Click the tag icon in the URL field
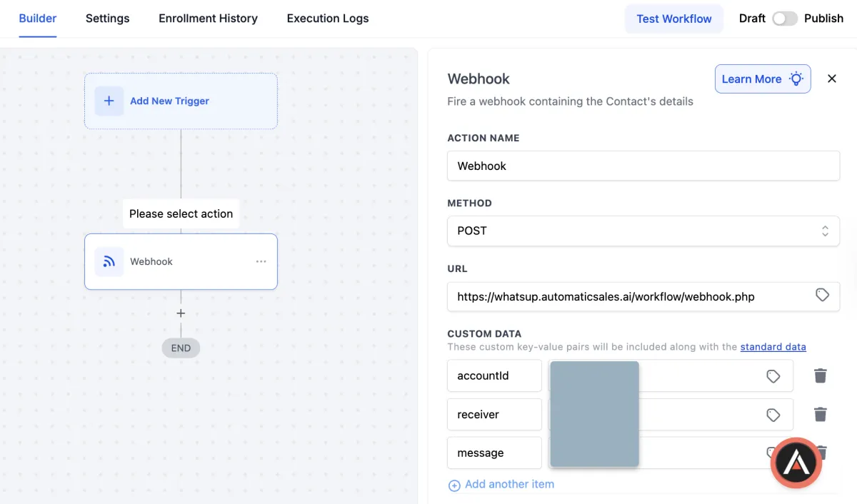The width and height of the screenshot is (857, 504). 822,295
